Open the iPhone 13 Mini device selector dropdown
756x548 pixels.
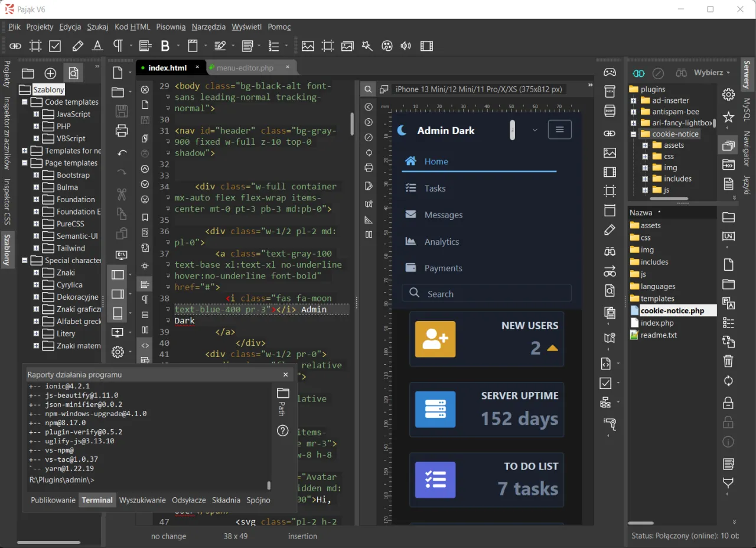point(478,89)
